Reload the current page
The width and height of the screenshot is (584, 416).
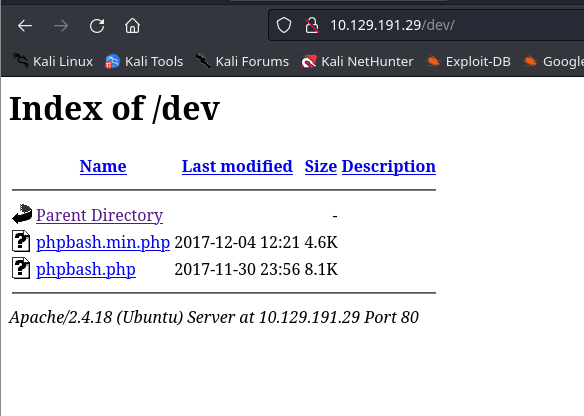[97, 26]
